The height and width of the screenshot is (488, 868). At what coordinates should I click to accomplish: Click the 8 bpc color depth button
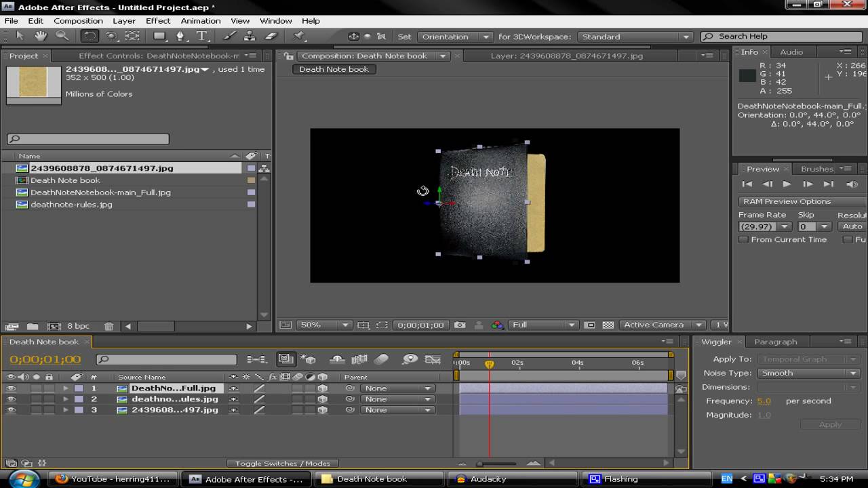click(78, 326)
